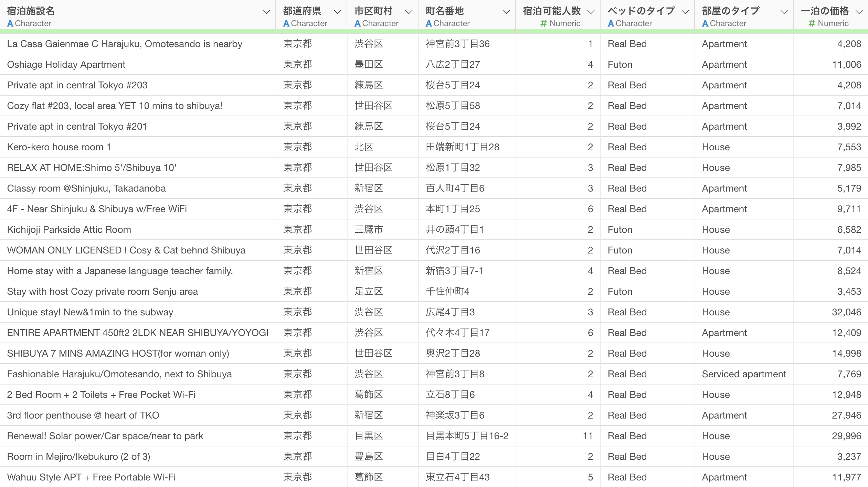868x487 pixels.
Task: Click cell 'Room in Mejiro/Ikebukuro (2 of 3)'
Action: 138,456
